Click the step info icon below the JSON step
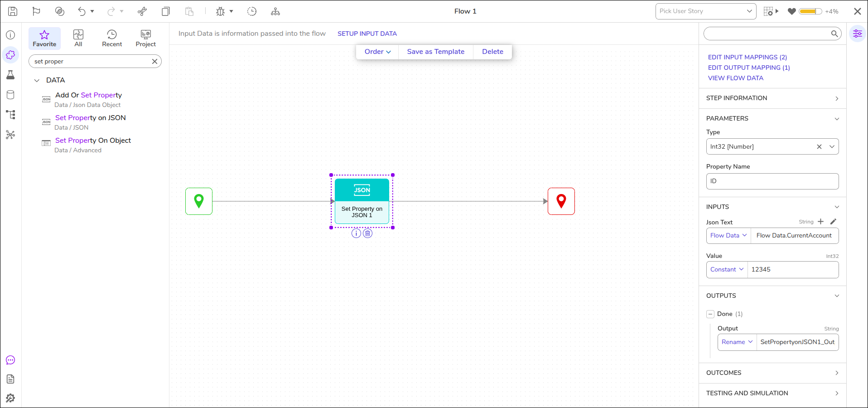Screen dimensions: 868x408 coord(356,233)
